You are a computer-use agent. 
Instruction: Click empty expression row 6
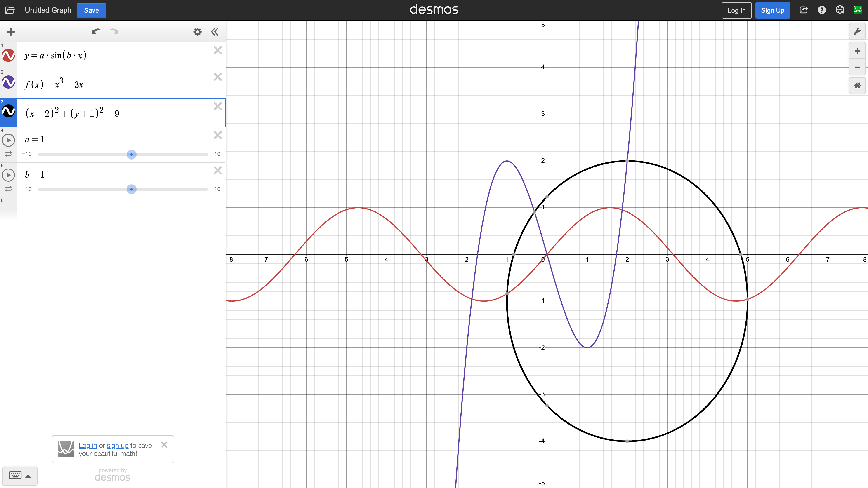point(121,209)
